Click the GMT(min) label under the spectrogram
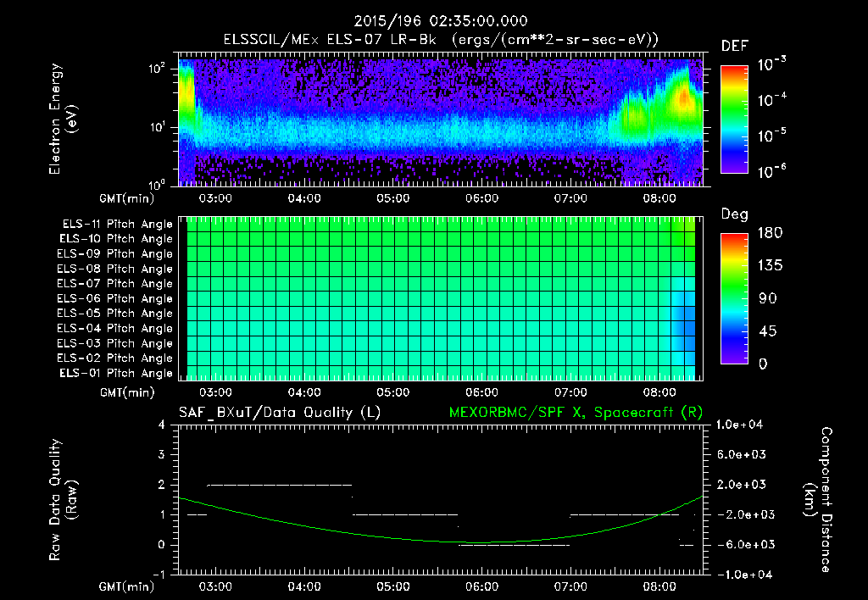Image resolution: width=868 pixels, height=600 pixels. pyautogui.click(x=126, y=198)
